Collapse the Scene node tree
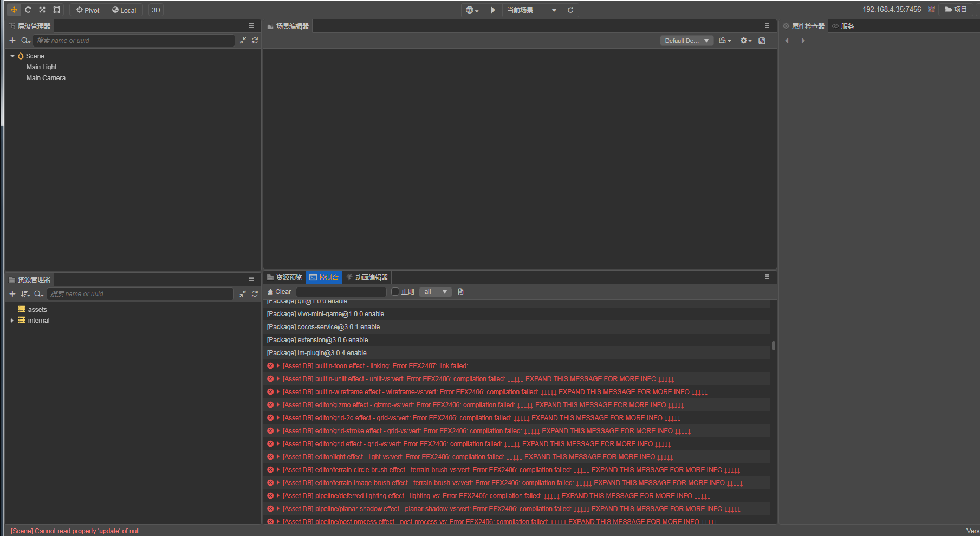Image resolution: width=980 pixels, height=536 pixels. coord(12,56)
